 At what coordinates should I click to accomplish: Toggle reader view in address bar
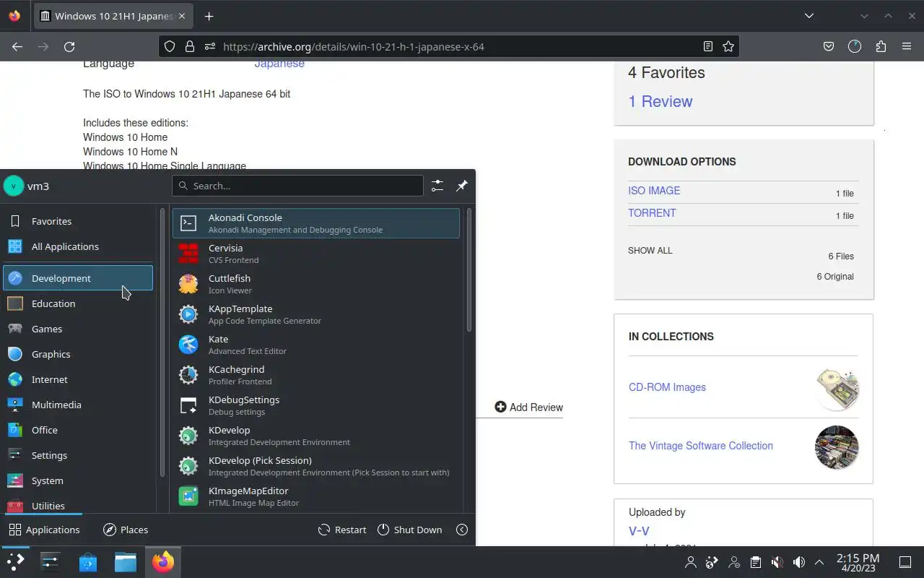(708, 46)
